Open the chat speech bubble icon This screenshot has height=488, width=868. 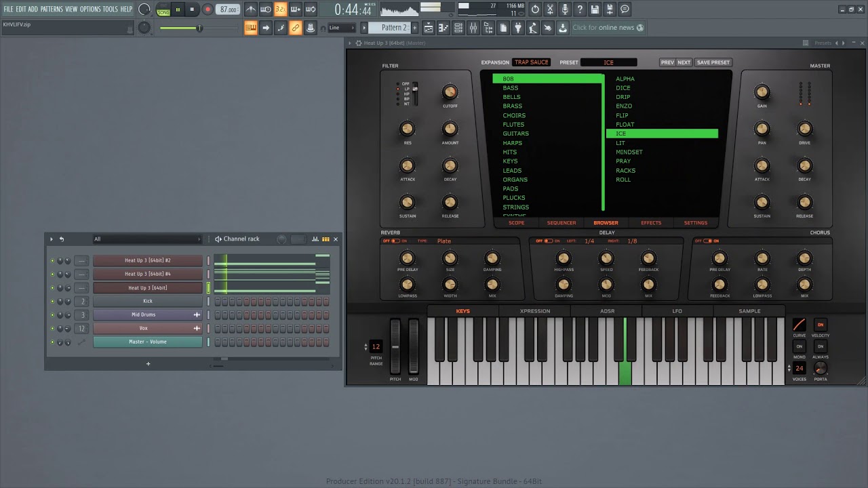[625, 9]
